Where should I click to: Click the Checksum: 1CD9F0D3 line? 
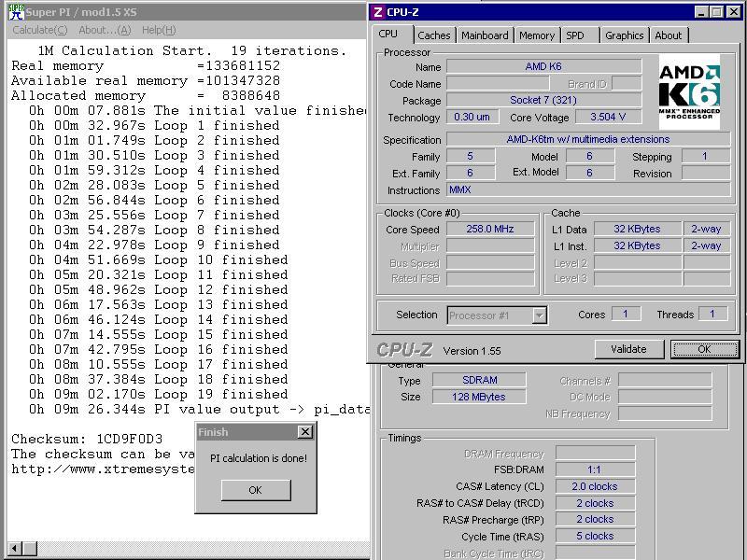(x=87, y=439)
